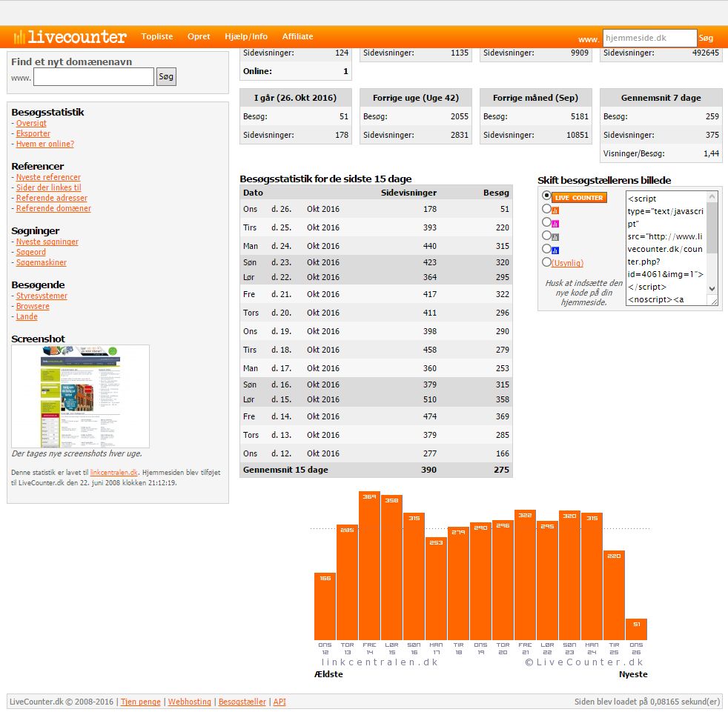Click the Gennemsnit 15 dage row label

(285, 470)
